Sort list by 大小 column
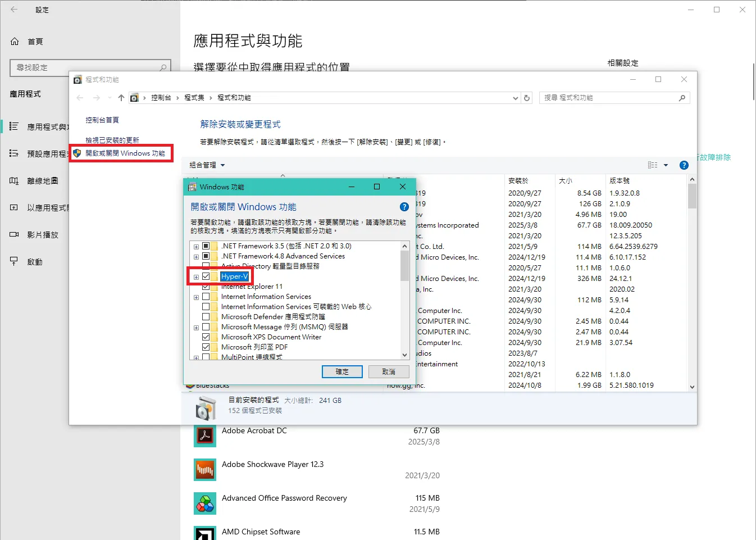 (x=566, y=181)
